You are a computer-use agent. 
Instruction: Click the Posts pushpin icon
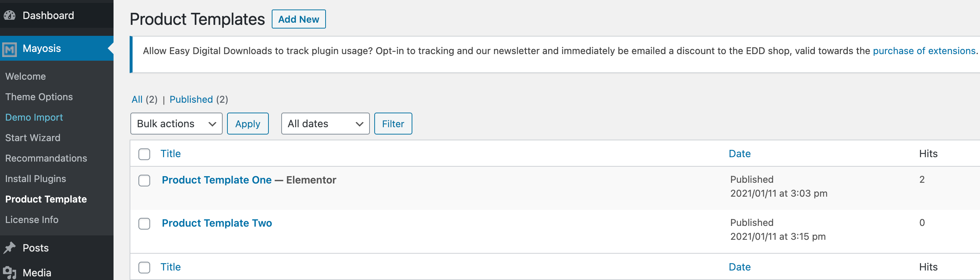coord(10,248)
